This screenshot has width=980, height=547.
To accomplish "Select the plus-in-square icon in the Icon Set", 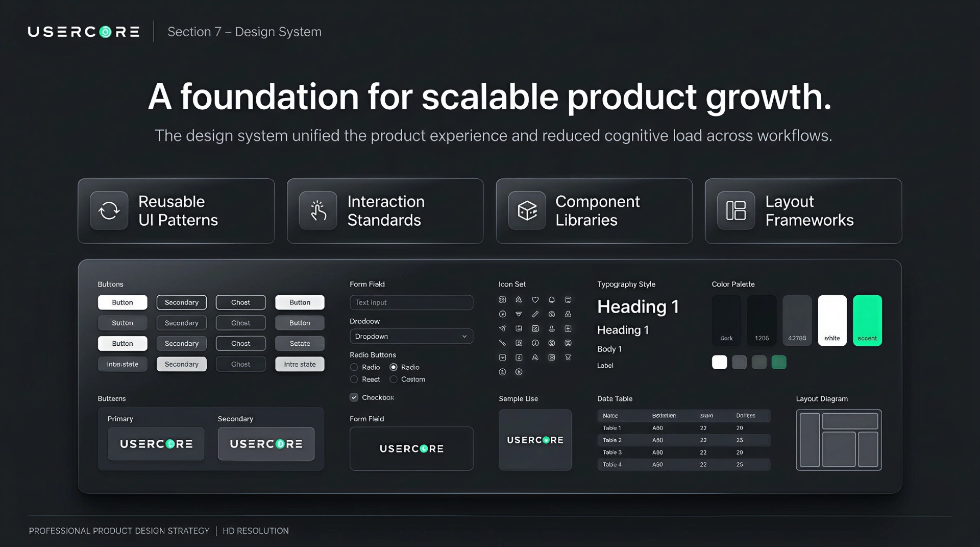I will click(568, 328).
